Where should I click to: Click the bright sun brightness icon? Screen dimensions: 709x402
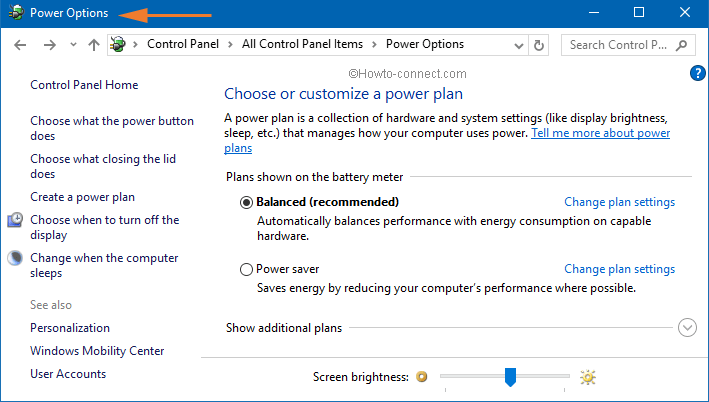(588, 377)
